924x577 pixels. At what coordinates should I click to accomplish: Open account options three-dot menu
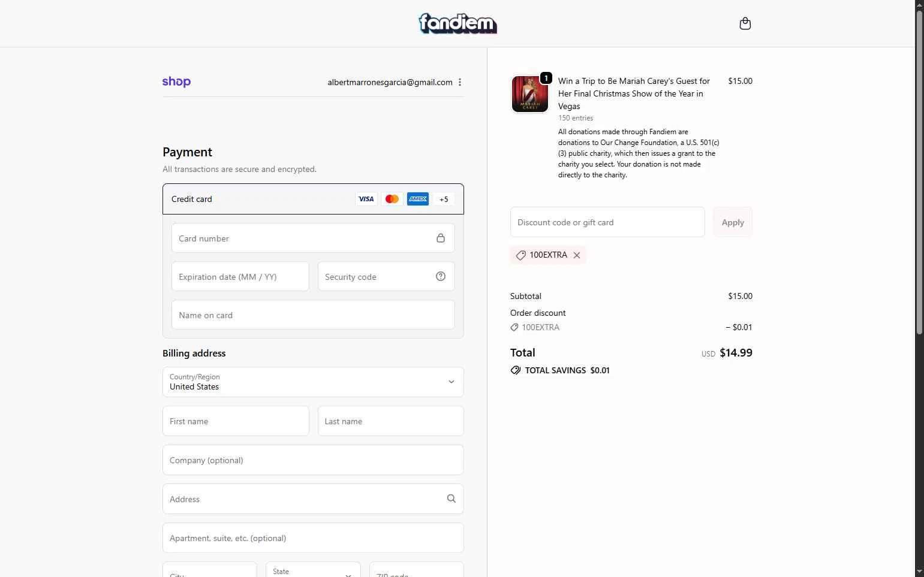[460, 82]
